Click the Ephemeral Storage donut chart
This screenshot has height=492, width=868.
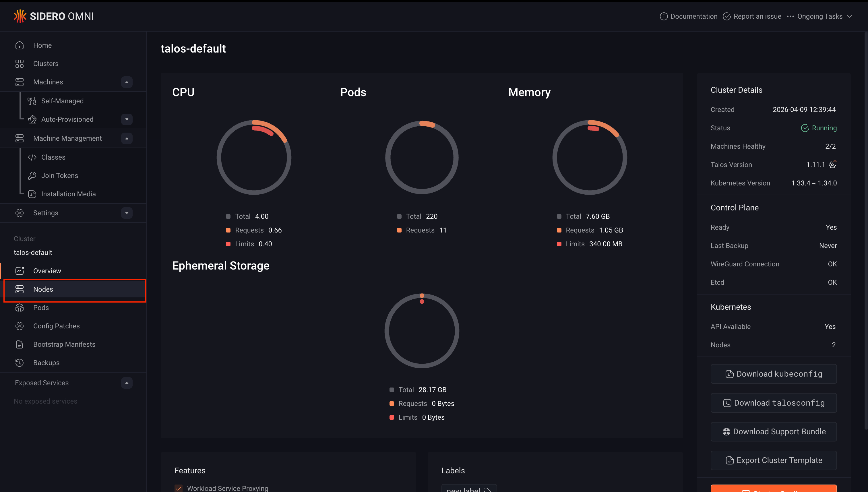[x=422, y=330]
